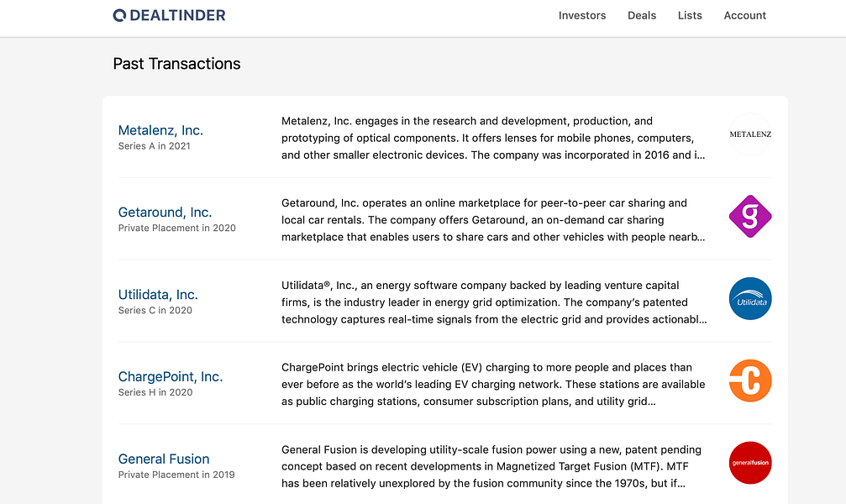Click the ChargePoint EV charging description

point(493,384)
